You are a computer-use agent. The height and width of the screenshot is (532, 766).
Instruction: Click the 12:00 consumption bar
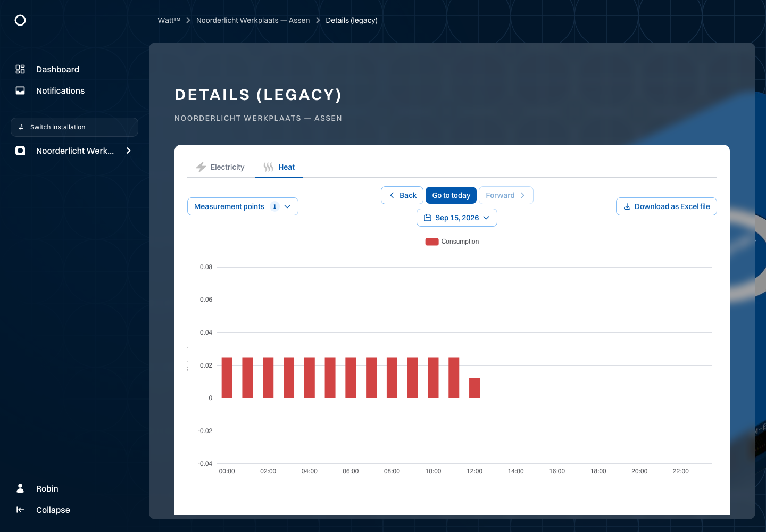point(474,388)
